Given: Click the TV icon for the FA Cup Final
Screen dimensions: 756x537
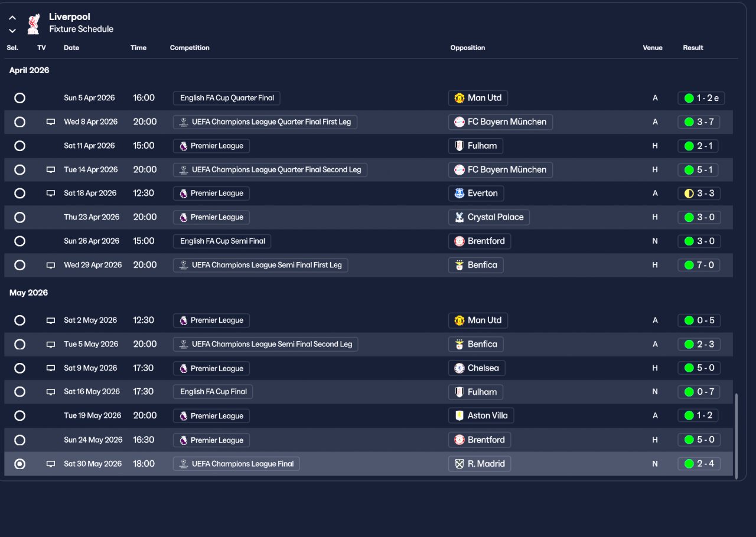Looking at the screenshot, I should [x=51, y=392].
